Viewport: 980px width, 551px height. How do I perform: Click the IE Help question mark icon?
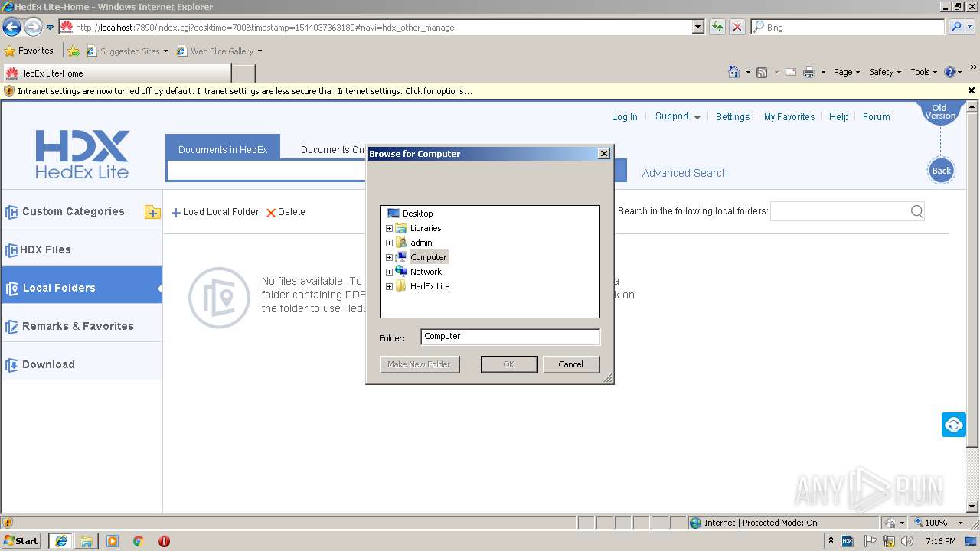[x=950, y=72]
